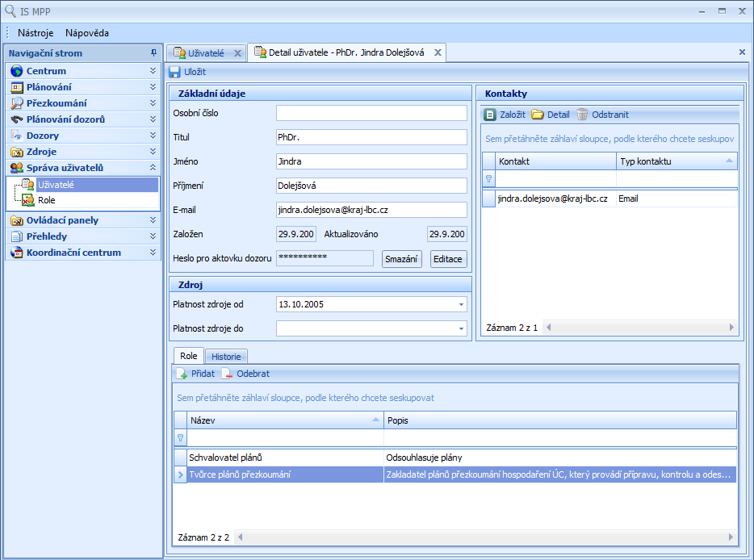Click the Přehledy document icon
Screen dimensions: 754x560
pos(17,236)
